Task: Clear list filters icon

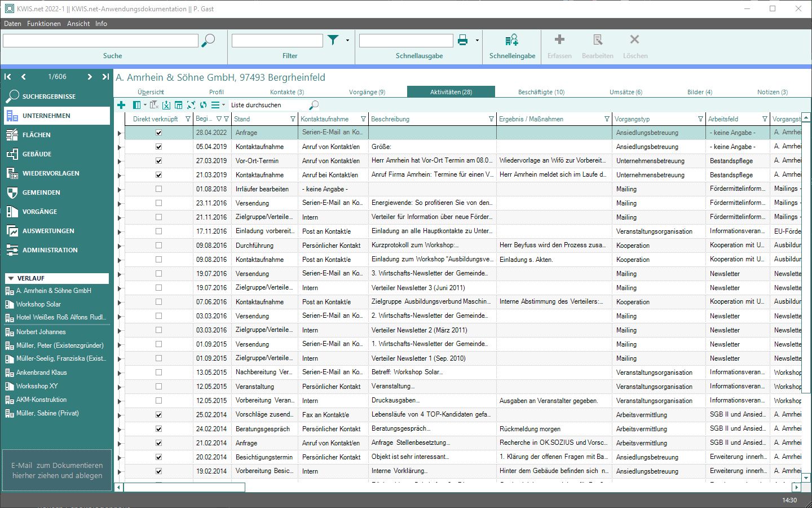Action: (154, 105)
